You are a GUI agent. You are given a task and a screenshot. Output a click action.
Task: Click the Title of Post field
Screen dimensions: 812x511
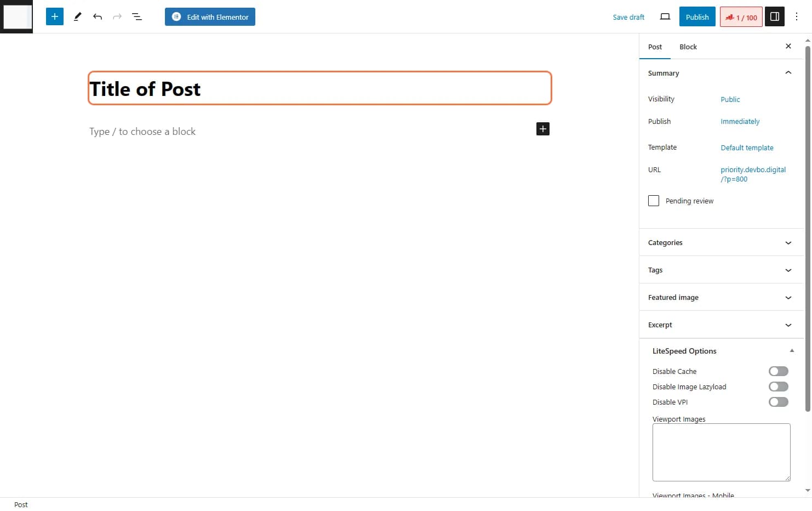point(320,88)
